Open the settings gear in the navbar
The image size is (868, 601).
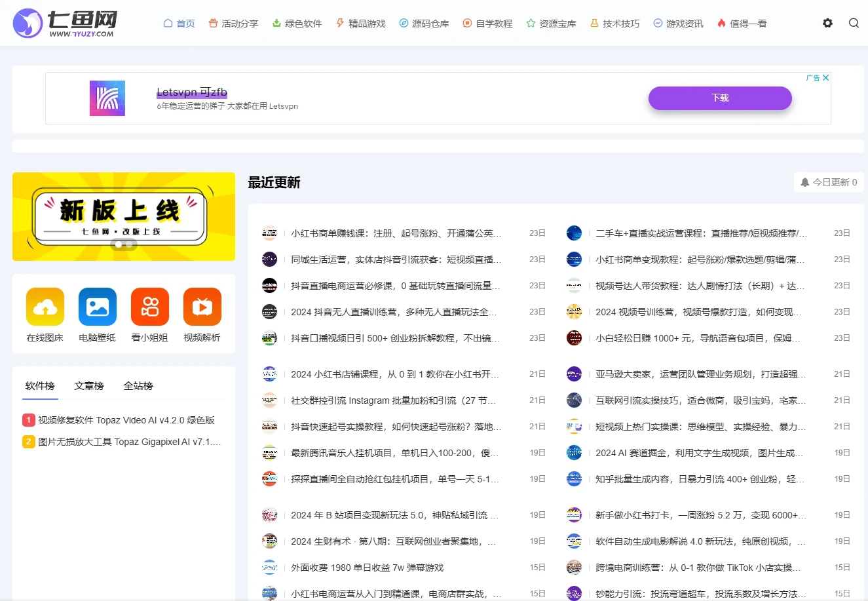click(827, 22)
